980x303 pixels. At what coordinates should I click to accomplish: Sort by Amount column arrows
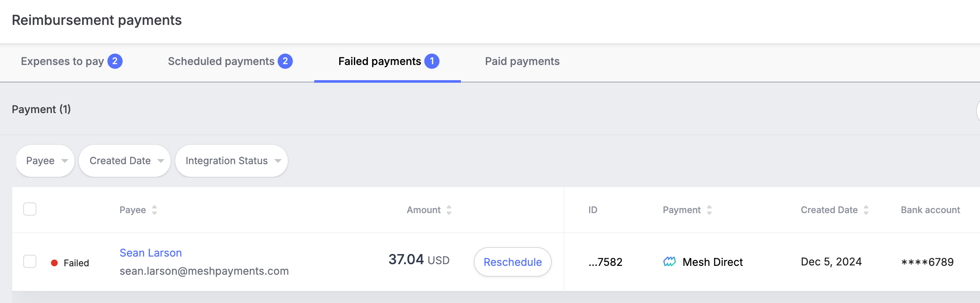(x=449, y=210)
